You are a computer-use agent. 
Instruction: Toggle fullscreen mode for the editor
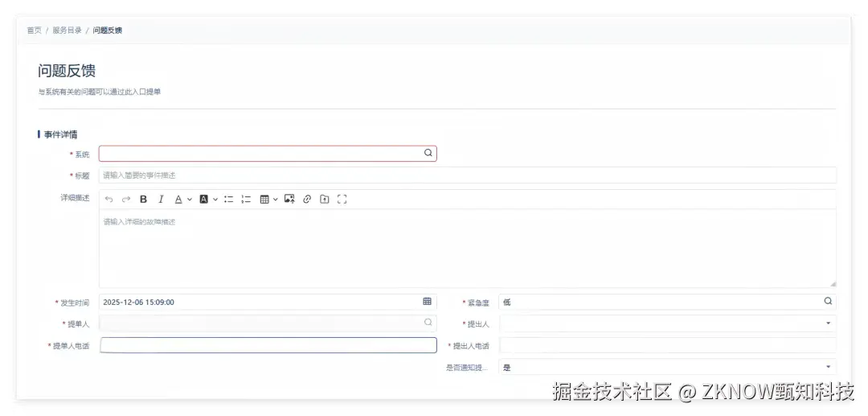[342, 200]
